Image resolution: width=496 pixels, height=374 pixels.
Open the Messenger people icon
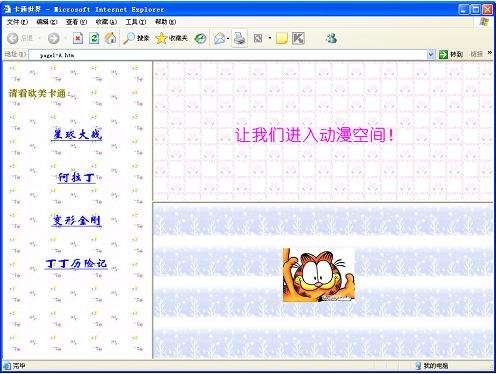331,39
